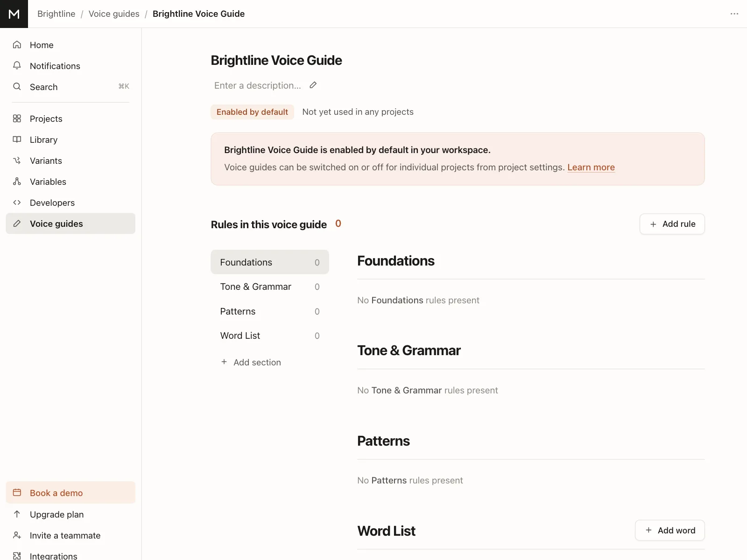
Task: Open Projects in the sidebar
Action: tap(70, 119)
